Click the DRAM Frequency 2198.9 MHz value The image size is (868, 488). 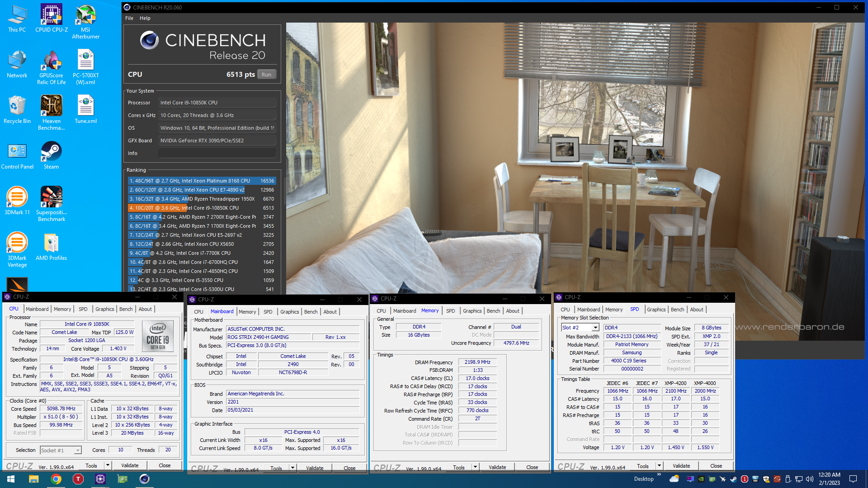click(x=477, y=362)
